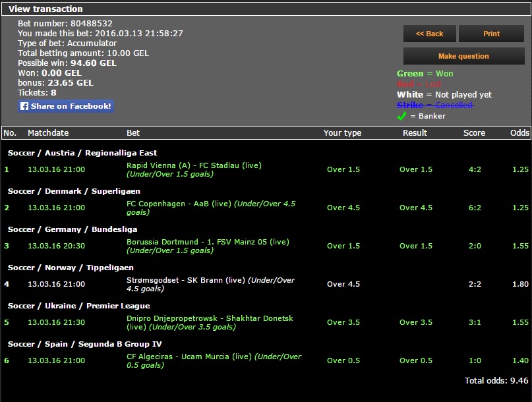This screenshot has height=402, width=532.
Task: Select the Odds column header
Action: (519, 133)
